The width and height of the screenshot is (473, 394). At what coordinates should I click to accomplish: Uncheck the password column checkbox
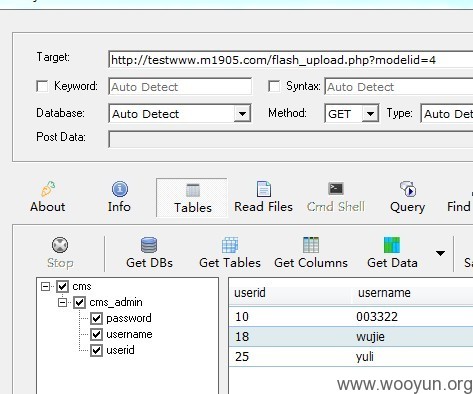pyautogui.click(x=96, y=318)
